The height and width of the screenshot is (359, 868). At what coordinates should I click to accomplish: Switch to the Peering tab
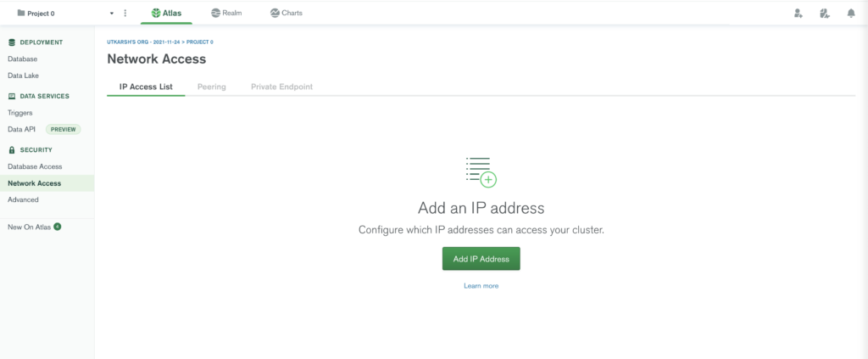tap(211, 87)
